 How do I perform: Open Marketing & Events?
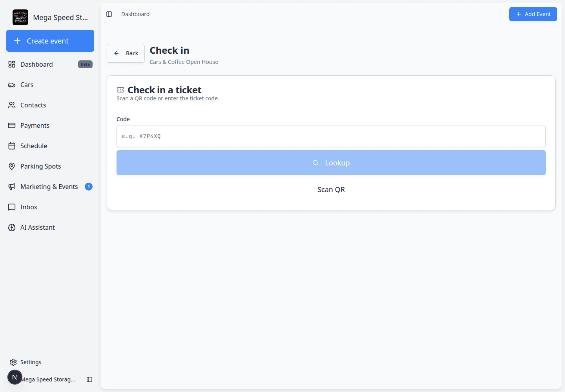click(50, 187)
